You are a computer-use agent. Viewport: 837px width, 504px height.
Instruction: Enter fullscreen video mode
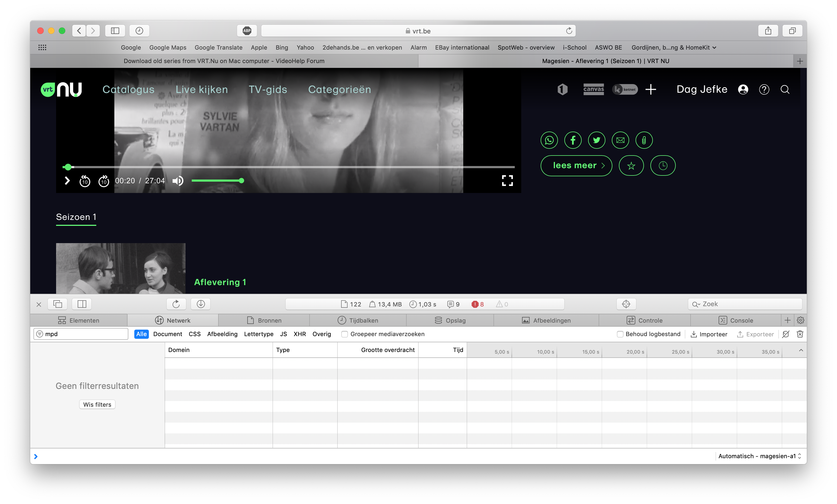pos(507,181)
